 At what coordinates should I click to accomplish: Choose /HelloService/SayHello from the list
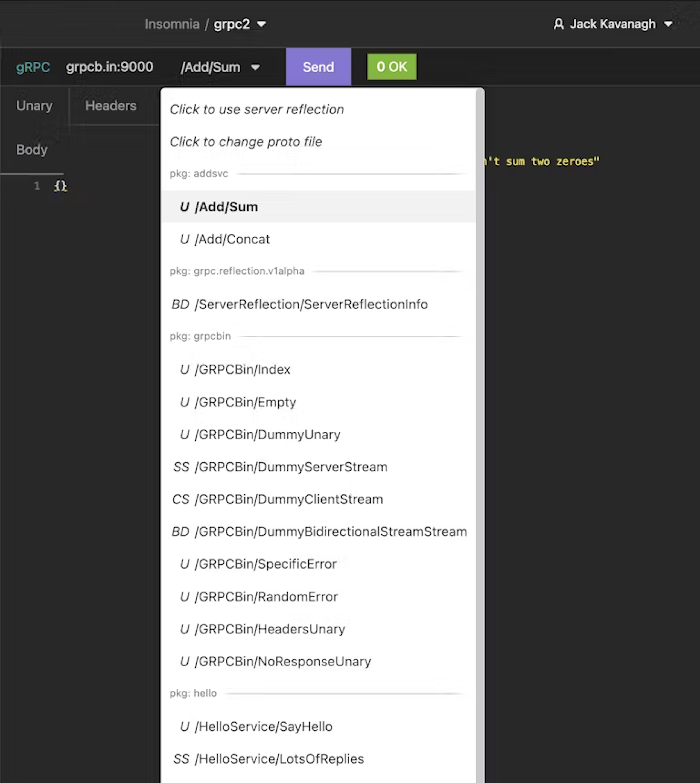click(x=264, y=726)
